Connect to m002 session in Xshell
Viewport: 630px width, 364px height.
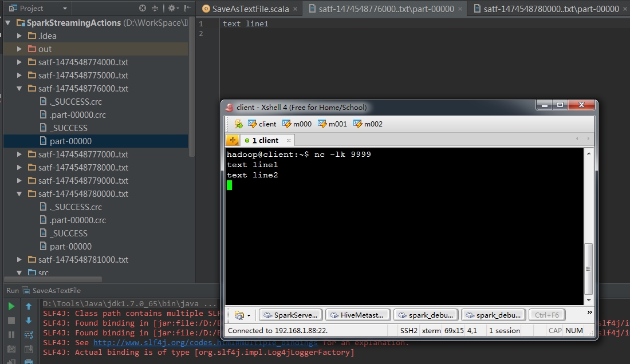368,124
